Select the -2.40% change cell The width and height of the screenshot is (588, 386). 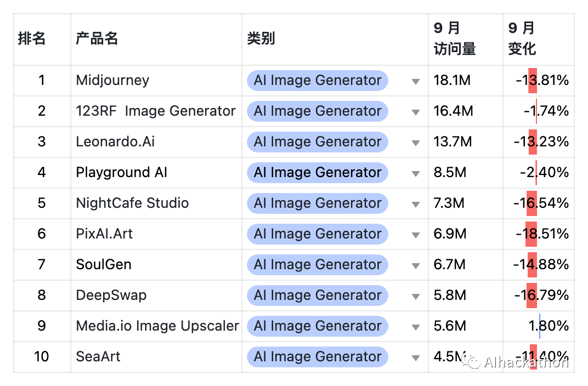(539, 173)
